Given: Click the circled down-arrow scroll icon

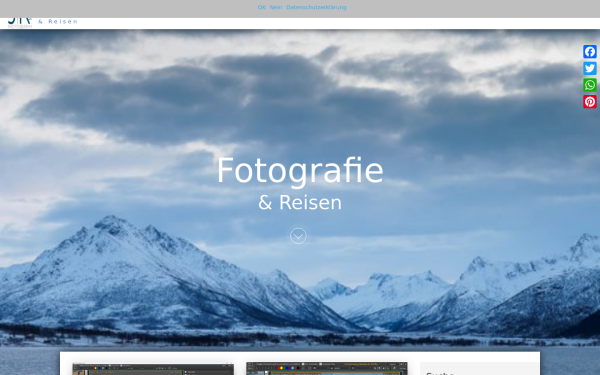Looking at the screenshot, I should (x=298, y=236).
